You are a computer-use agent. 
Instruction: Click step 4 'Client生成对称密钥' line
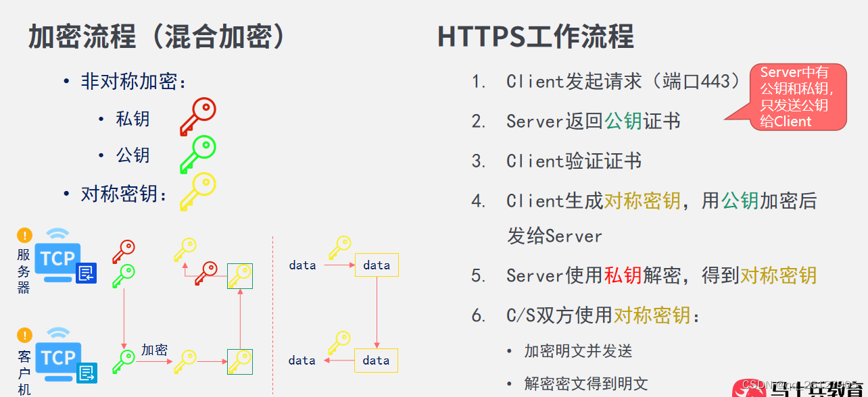pos(661,201)
